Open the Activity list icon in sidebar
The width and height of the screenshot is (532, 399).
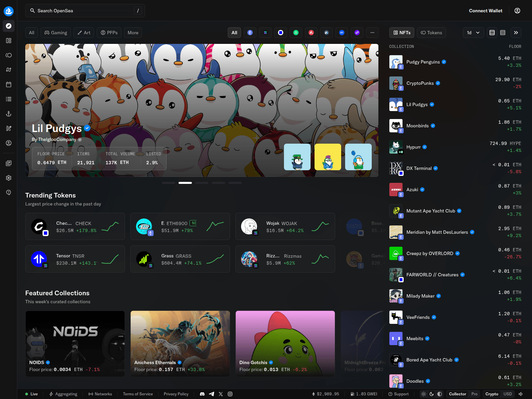coord(9,99)
